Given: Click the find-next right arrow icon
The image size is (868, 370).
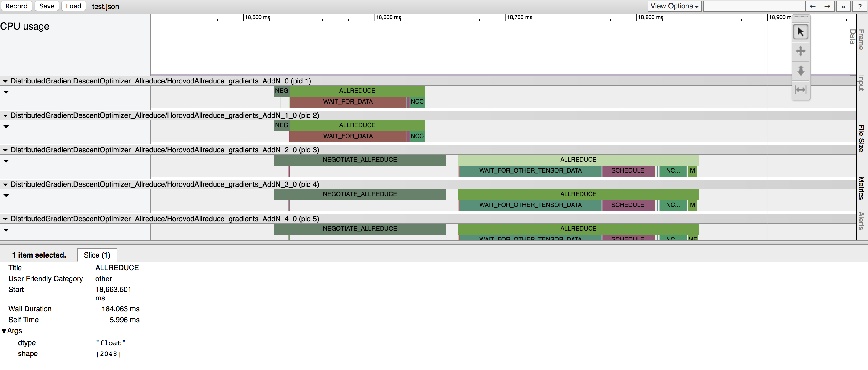Looking at the screenshot, I should pos(828,6).
